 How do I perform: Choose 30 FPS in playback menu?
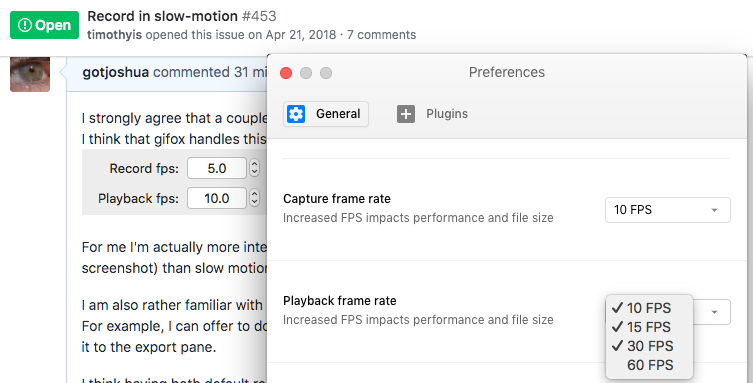[x=649, y=346]
